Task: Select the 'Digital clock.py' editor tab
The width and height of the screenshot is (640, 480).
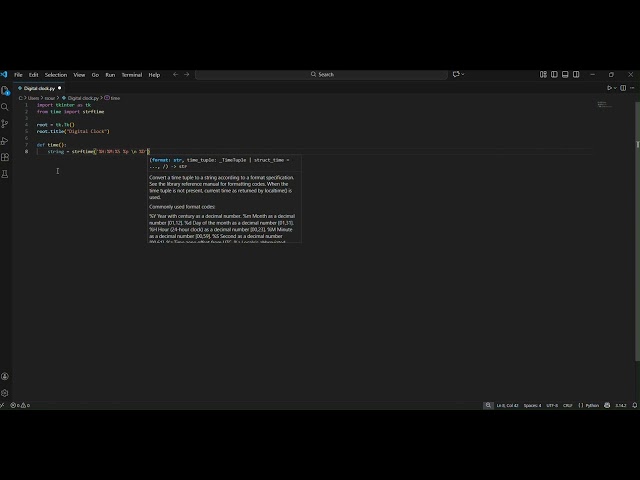Action: [x=39, y=88]
